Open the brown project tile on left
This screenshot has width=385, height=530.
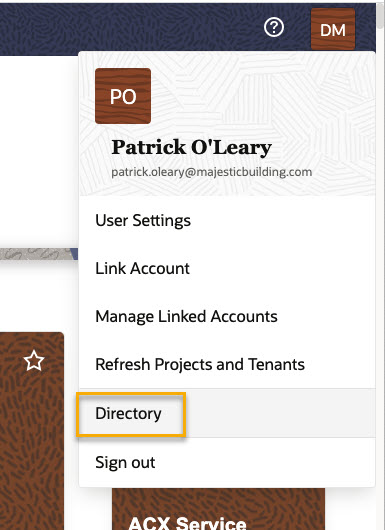(x=32, y=431)
